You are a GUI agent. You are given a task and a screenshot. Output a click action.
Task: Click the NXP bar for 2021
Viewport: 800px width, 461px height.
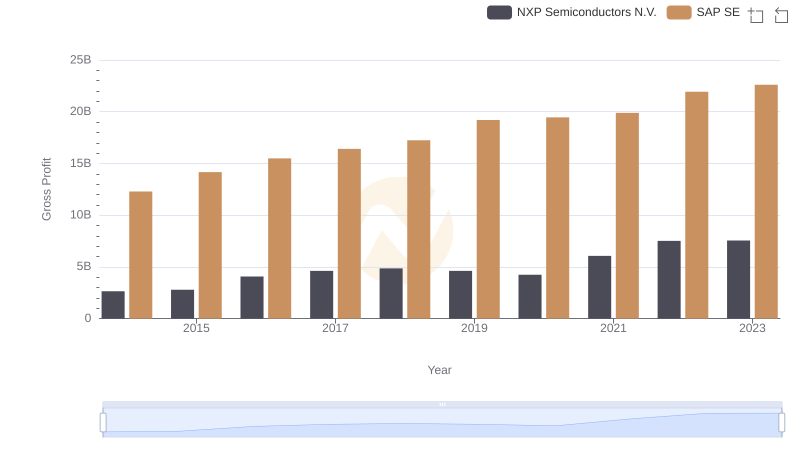[x=599, y=288]
